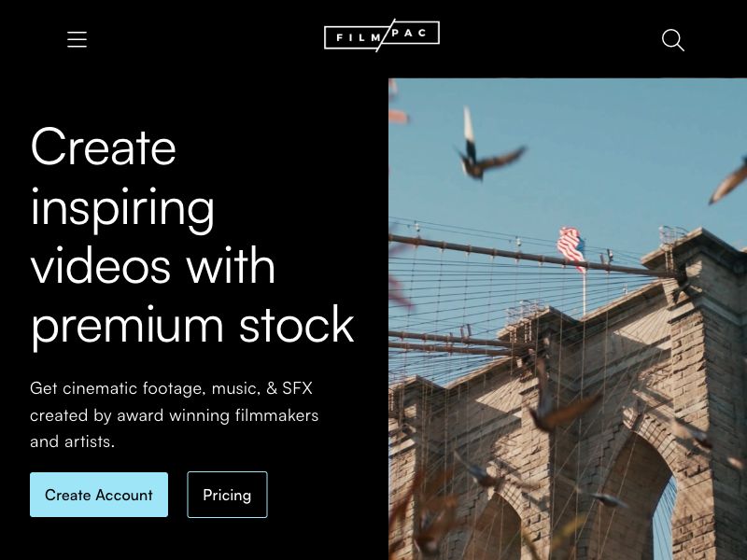Click the "inspiring" headline line
The height and width of the screenshot is (560, 747).
[x=122, y=209]
